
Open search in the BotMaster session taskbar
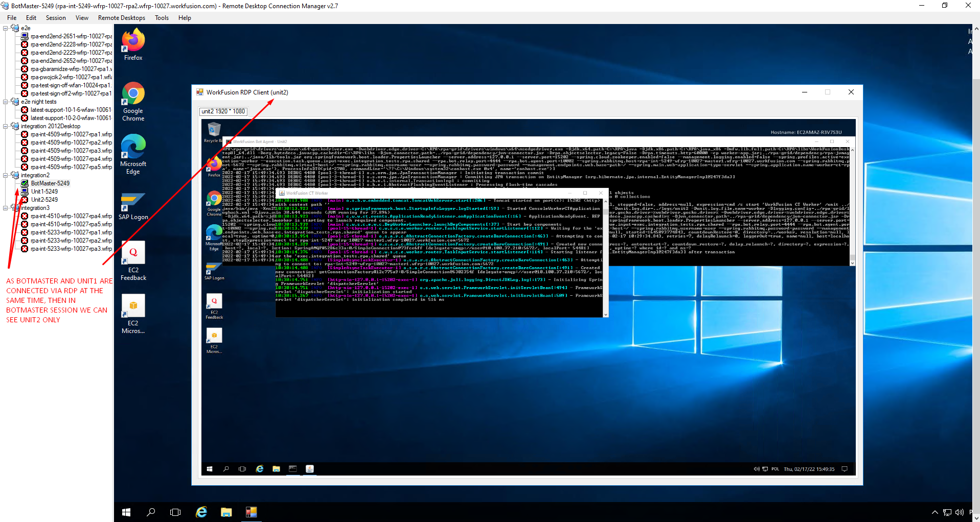tap(151, 512)
